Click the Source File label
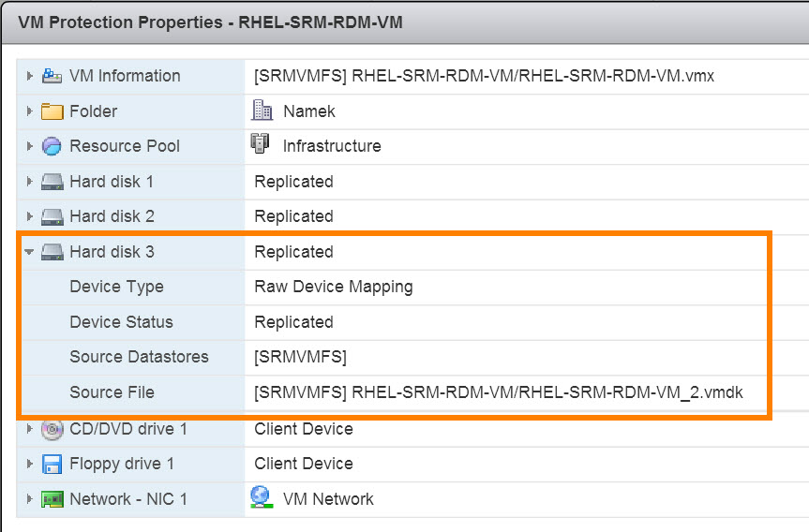The width and height of the screenshot is (809, 532). coord(112,392)
